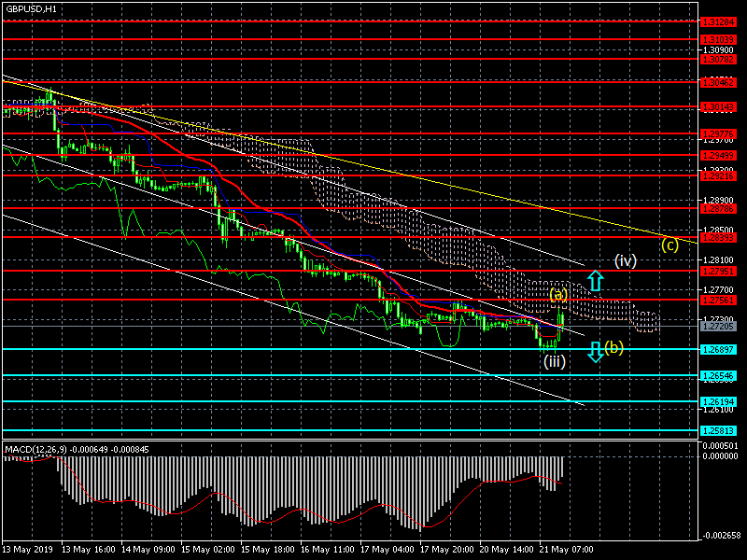The image size is (747, 560).
Task: Select the 1.26546 cyan price label
Action: (718, 376)
